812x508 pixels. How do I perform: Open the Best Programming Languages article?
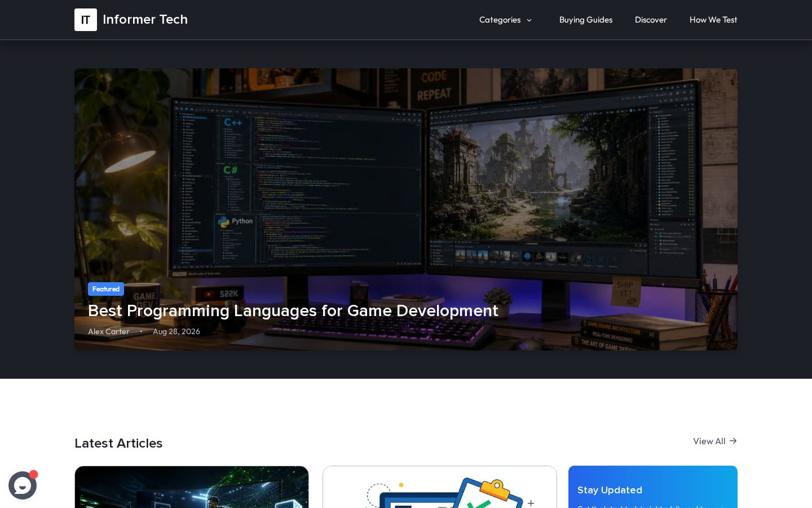coord(293,310)
